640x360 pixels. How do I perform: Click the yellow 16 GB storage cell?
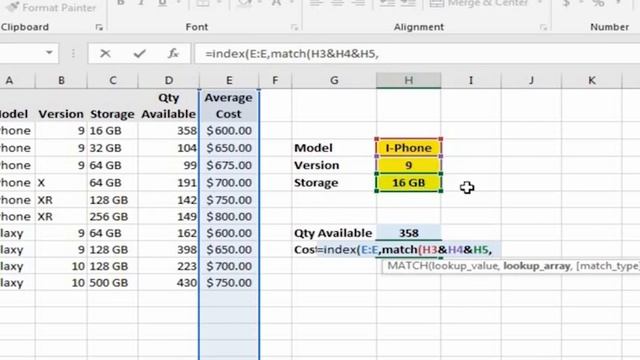409,183
